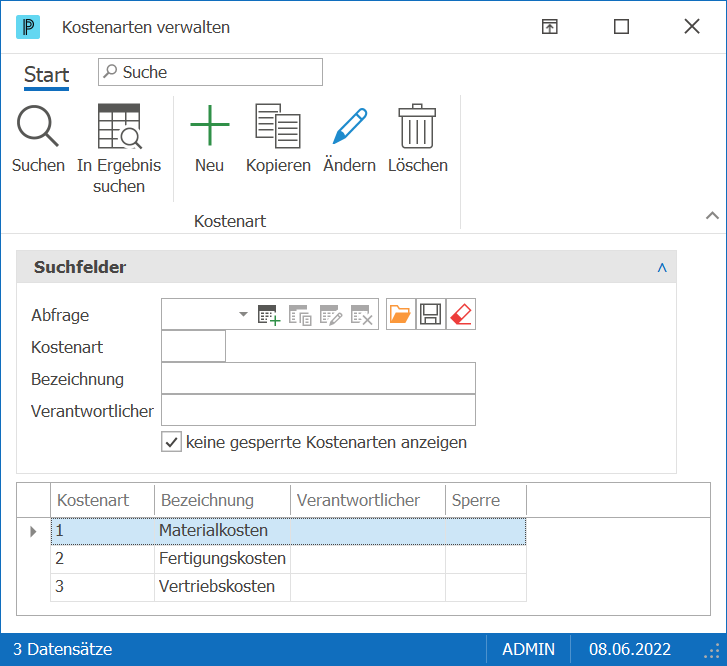Image resolution: width=727 pixels, height=666 pixels.
Task: Clear search fields with eraser icon
Action: click(x=461, y=314)
